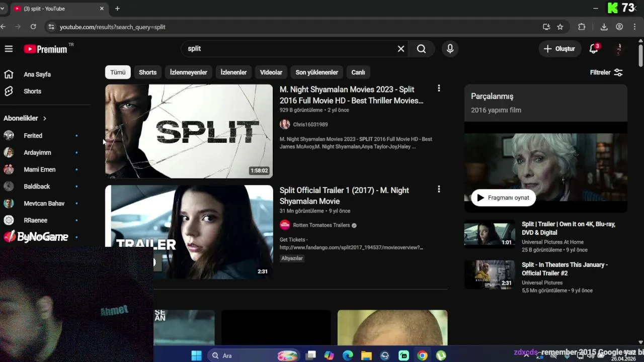Start voice search with microphone icon
This screenshot has height=362, width=644.
(x=450, y=49)
